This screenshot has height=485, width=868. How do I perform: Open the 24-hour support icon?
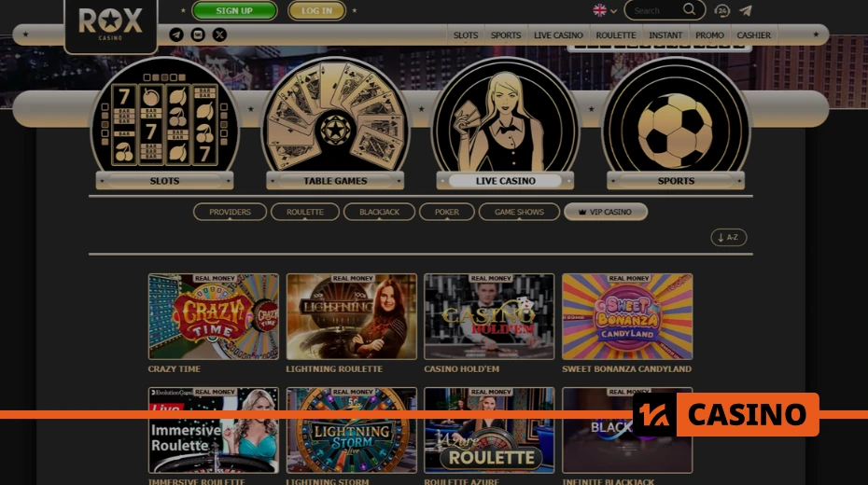click(x=721, y=10)
